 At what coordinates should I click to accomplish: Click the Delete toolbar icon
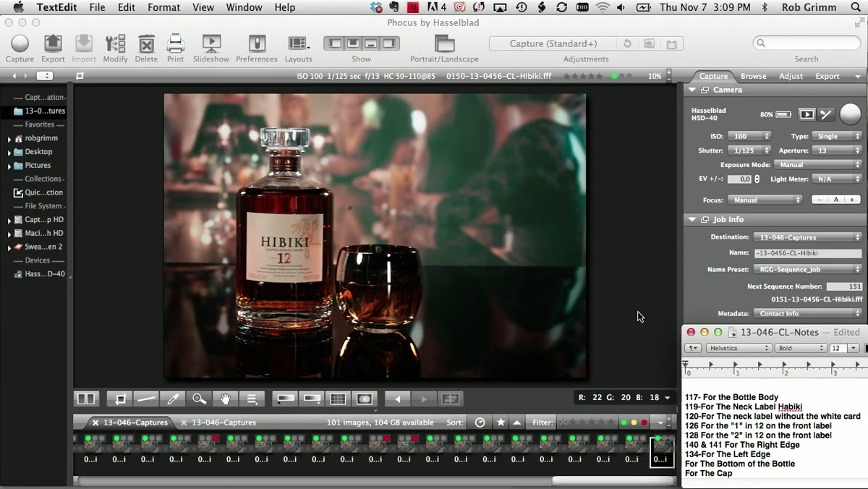146,43
